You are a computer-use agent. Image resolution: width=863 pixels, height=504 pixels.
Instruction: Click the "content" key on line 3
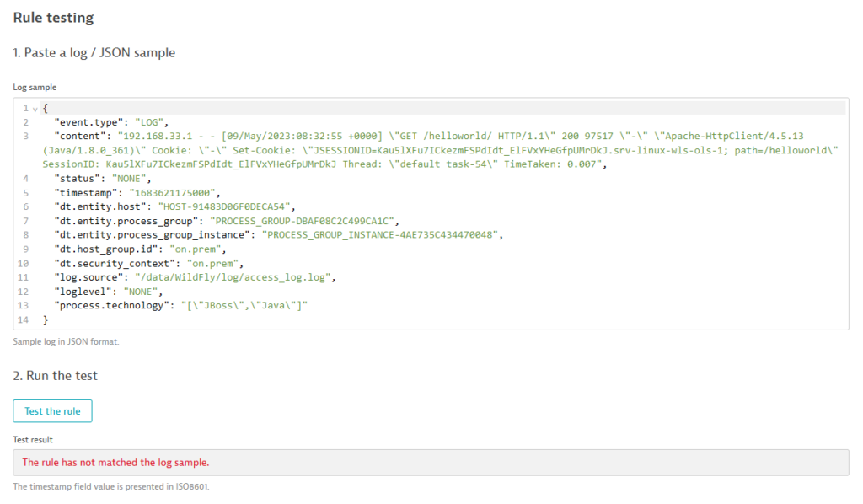click(x=79, y=136)
